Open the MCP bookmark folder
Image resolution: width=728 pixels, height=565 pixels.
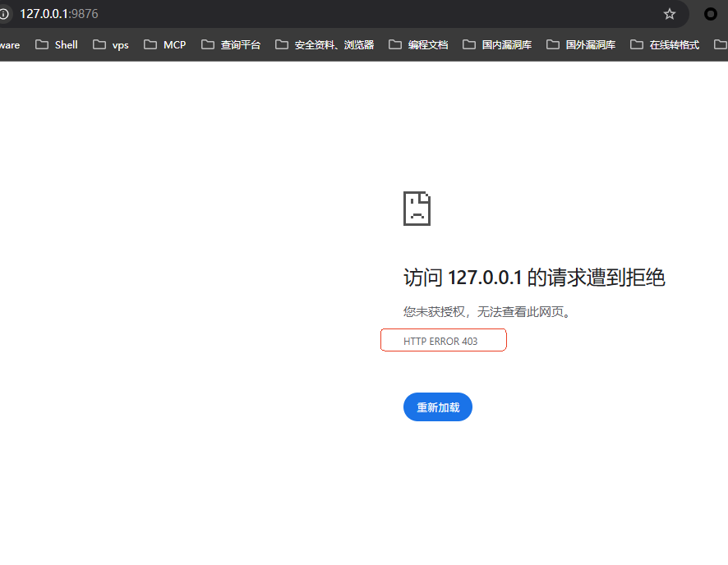(x=165, y=44)
